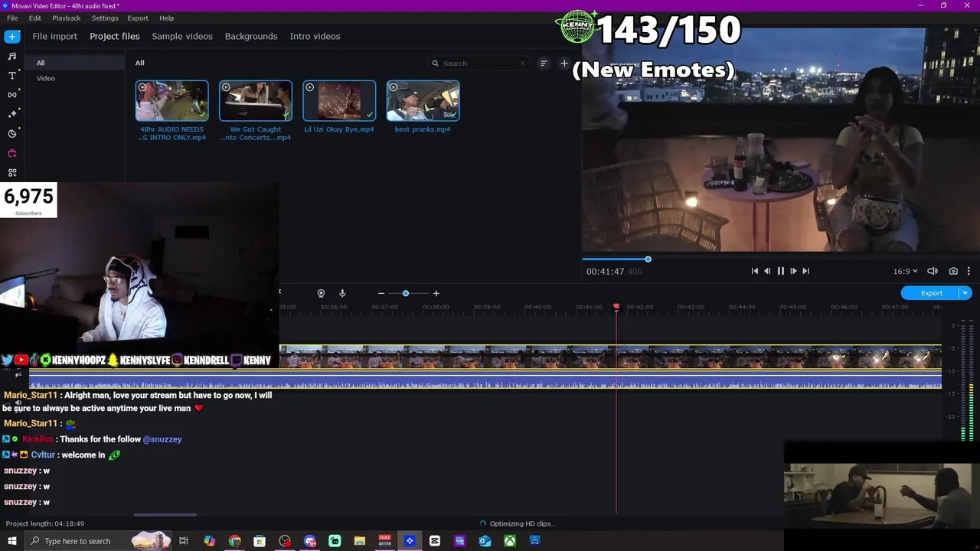Switch to the Project files tab
Screen dimensions: 980x551
coord(115,36)
